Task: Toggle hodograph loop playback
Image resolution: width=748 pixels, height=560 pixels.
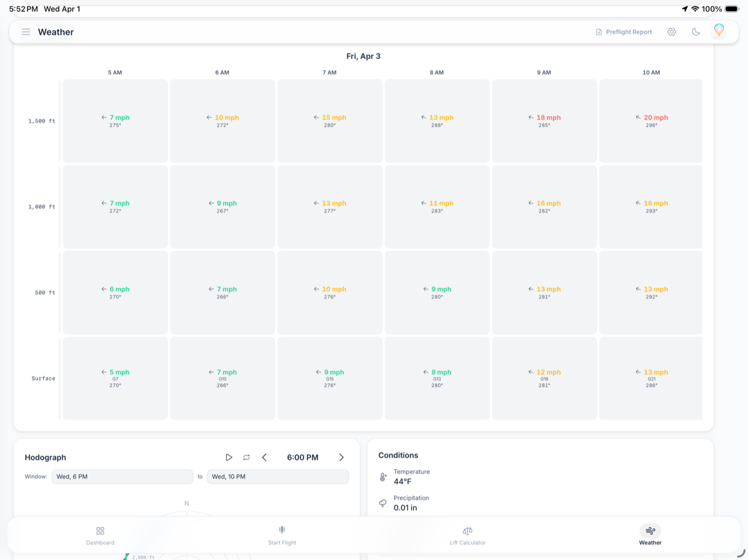Action: pyautogui.click(x=246, y=457)
